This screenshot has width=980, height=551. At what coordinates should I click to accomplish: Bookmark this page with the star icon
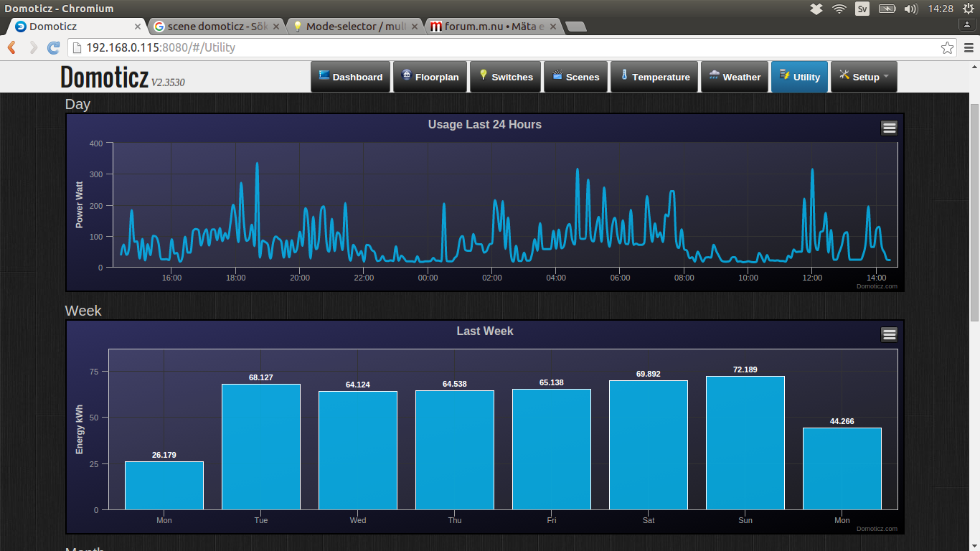947,48
